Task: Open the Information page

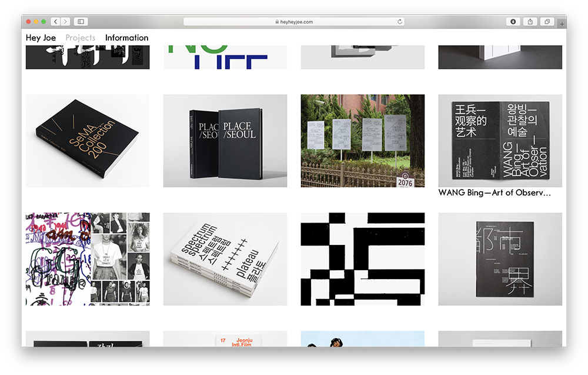Action: click(x=127, y=38)
